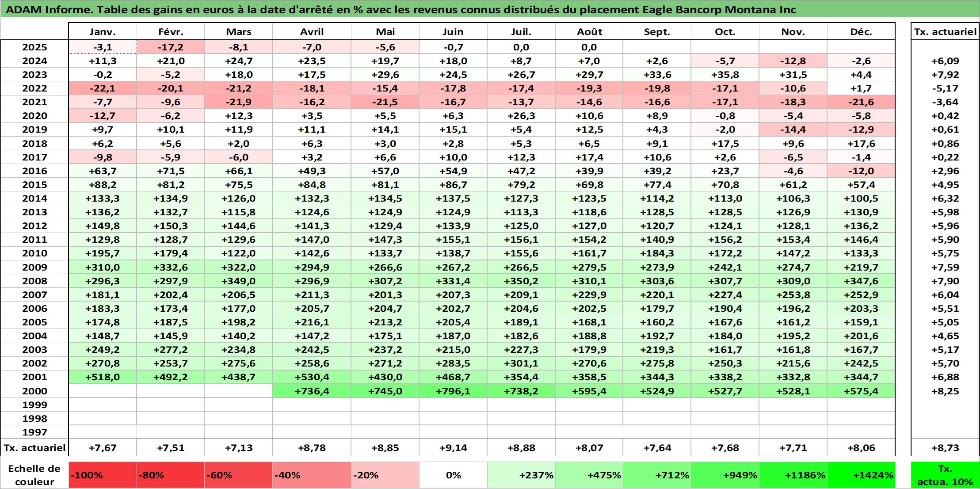
Task: Select the 1997 row label
Action: (x=34, y=432)
